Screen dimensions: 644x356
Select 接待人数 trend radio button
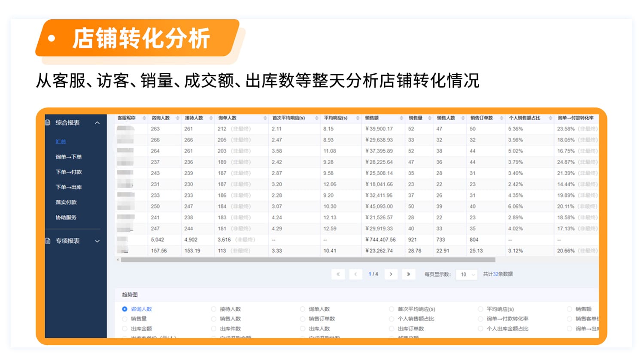point(213,309)
